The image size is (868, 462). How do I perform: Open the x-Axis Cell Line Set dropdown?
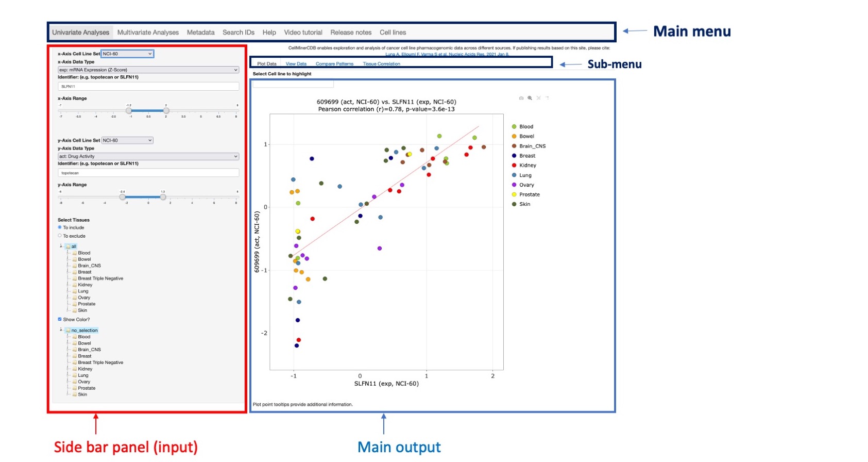pyautogui.click(x=127, y=54)
